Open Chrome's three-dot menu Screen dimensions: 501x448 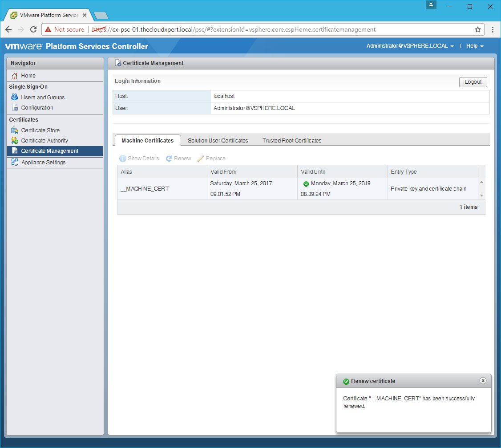493,29
